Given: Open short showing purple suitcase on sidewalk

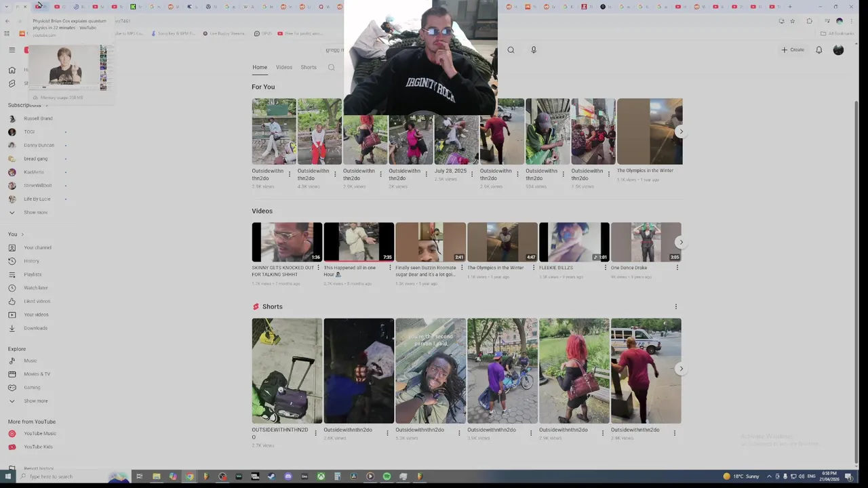Looking at the screenshot, I should [x=287, y=371].
